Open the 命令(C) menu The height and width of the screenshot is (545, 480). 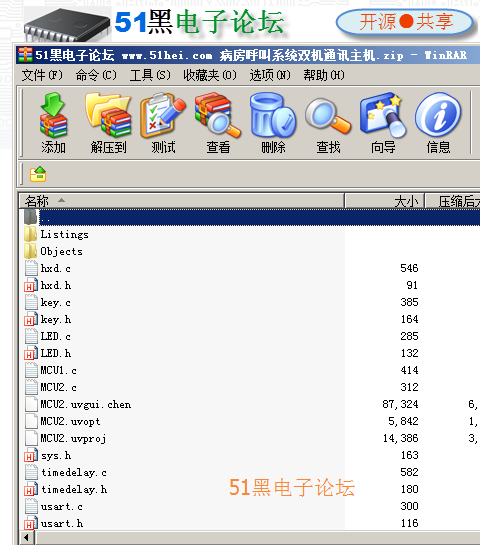pos(96,75)
